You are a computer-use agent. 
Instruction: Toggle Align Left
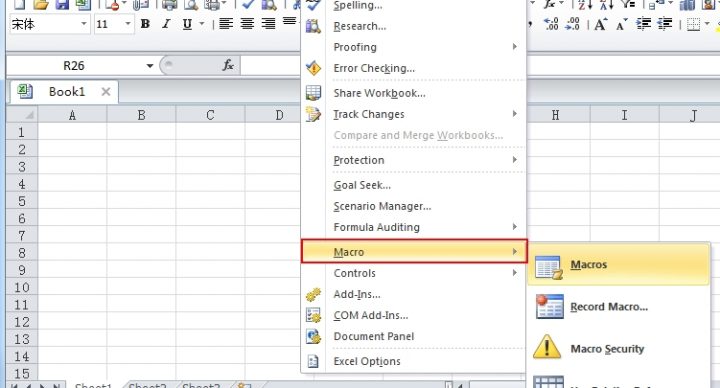(226, 24)
